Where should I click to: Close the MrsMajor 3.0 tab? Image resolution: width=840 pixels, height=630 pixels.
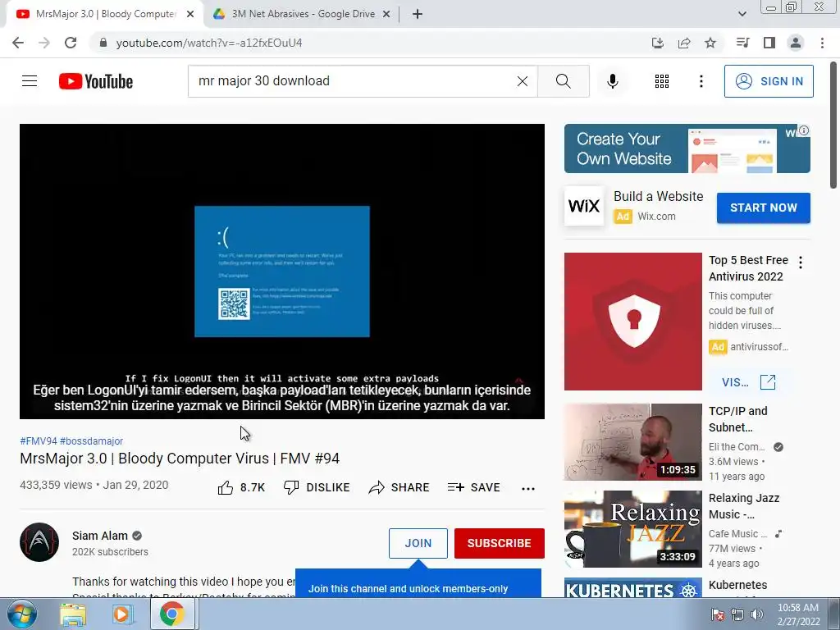click(x=190, y=15)
